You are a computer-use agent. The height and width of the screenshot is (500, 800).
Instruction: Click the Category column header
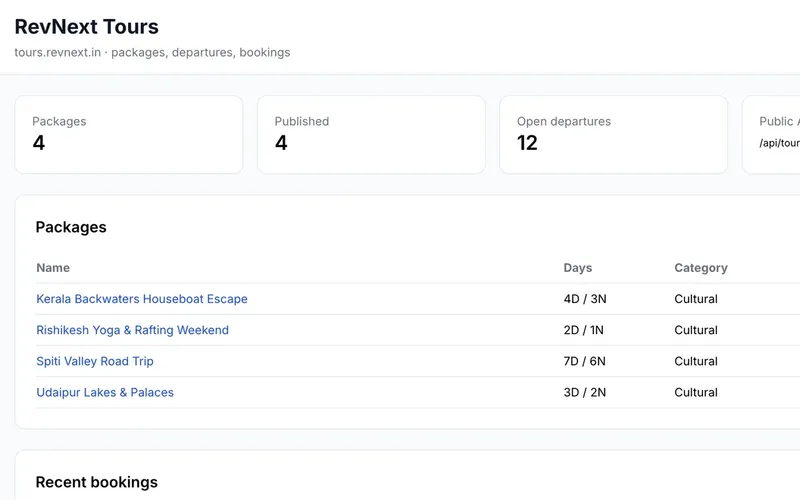coord(701,268)
